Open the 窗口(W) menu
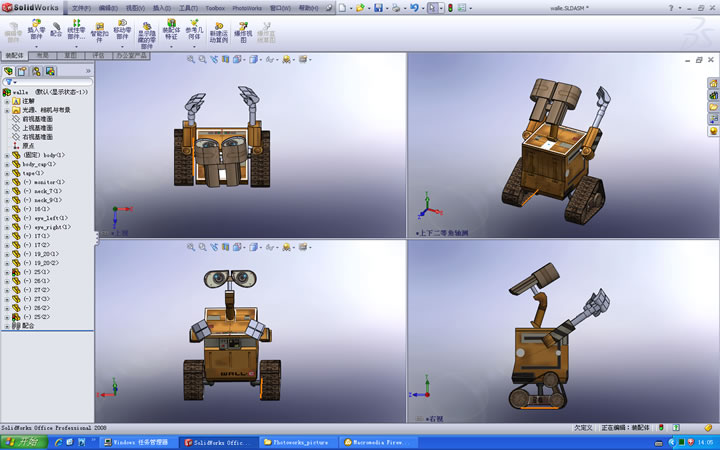The width and height of the screenshot is (720, 450). click(280, 8)
